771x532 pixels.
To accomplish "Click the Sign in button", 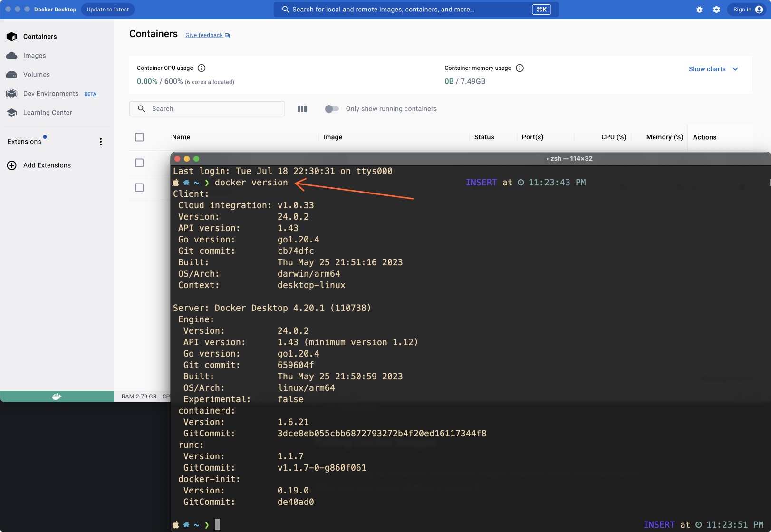I will point(747,10).
